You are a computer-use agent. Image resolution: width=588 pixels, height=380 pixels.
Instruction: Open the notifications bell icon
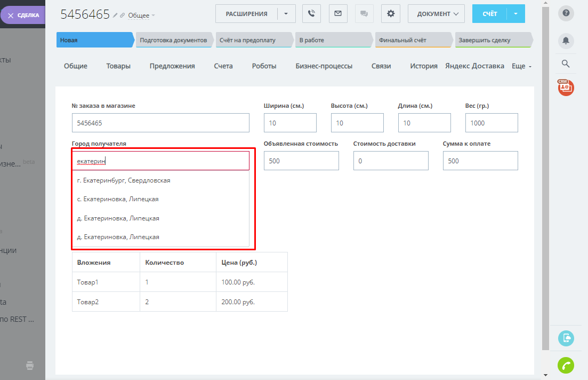tap(566, 41)
